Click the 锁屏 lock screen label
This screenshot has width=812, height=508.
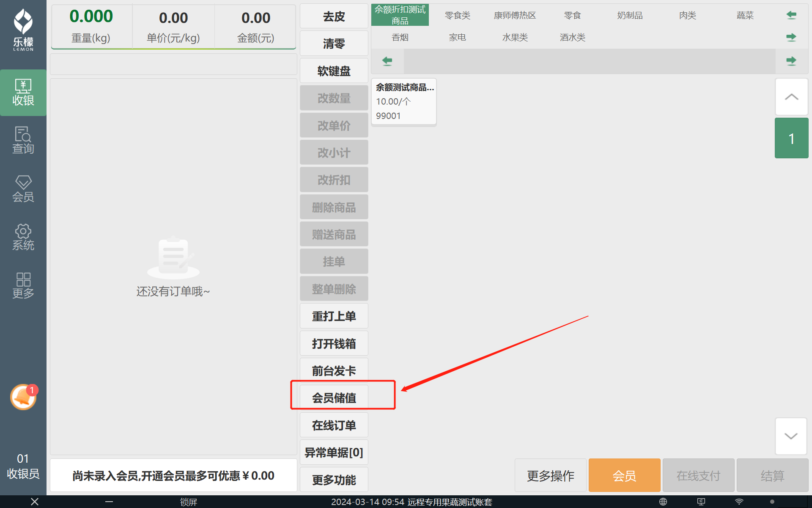189,502
